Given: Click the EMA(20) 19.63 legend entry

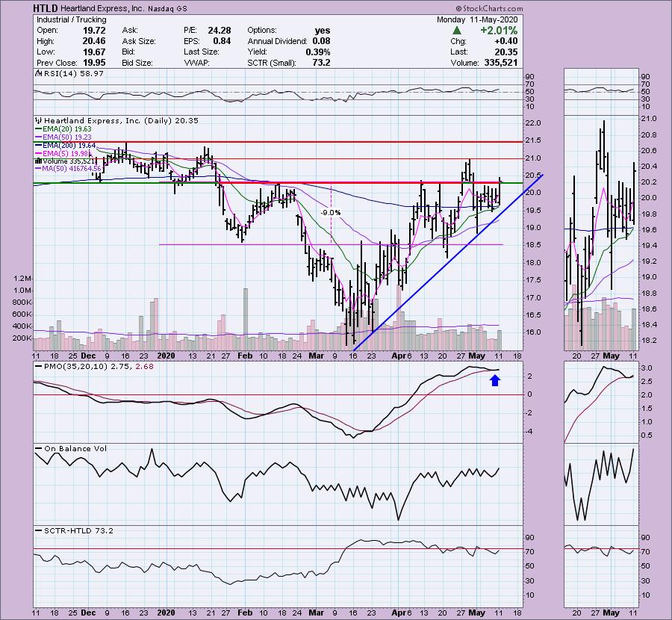Looking at the screenshot, I should 66,129.
